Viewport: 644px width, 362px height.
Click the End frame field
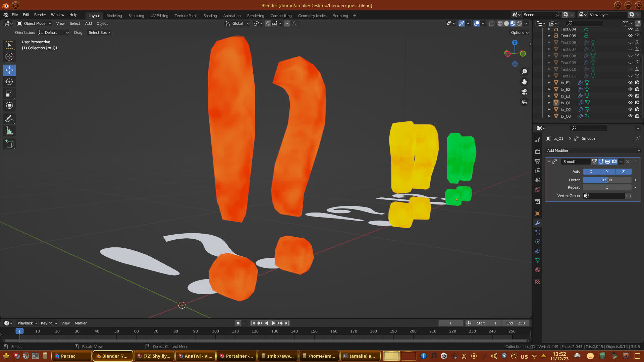click(516, 323)
